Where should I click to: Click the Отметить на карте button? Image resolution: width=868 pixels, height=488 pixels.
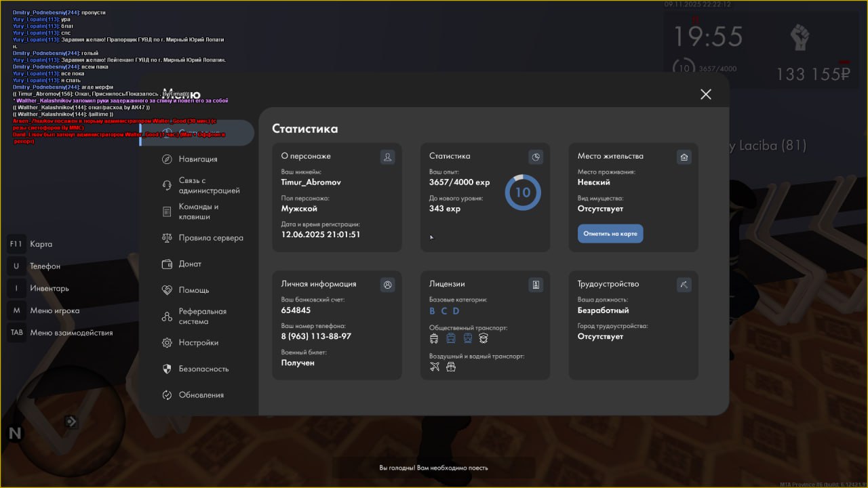[610, 234]
